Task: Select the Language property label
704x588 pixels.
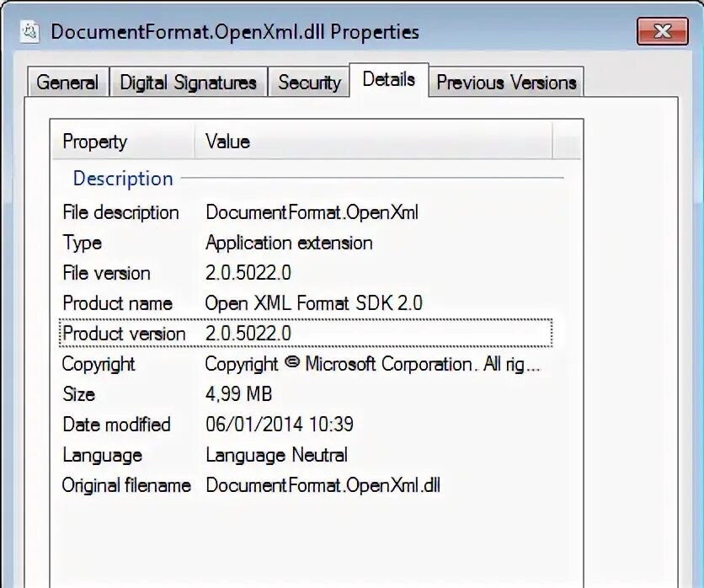Action: click(x=103, y=456)
